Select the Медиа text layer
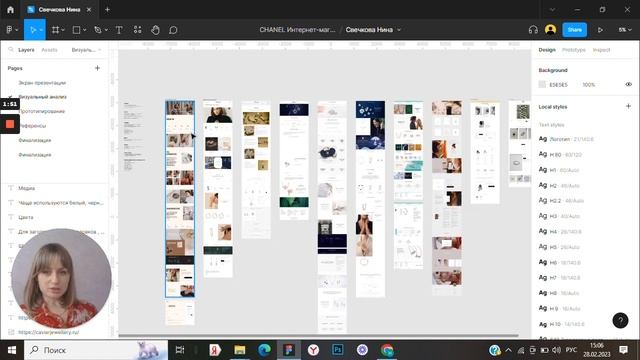Image resolution: width=640 pixels, height=360 pixels. click(x=27, y=188)
